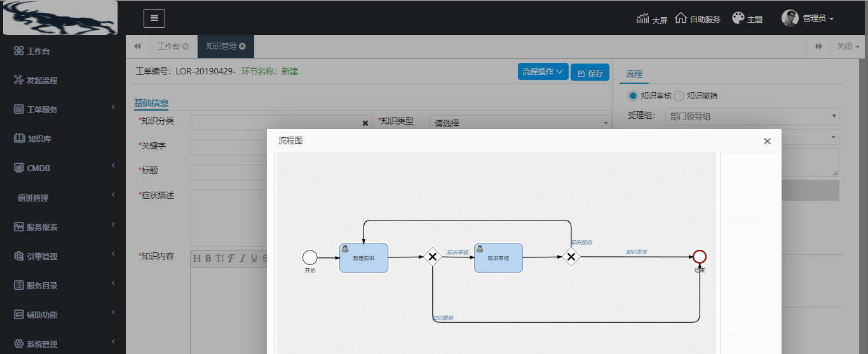Open the 关闭 tab options dropdown
This screenshot has width=868, height=354.
point(848,46)
